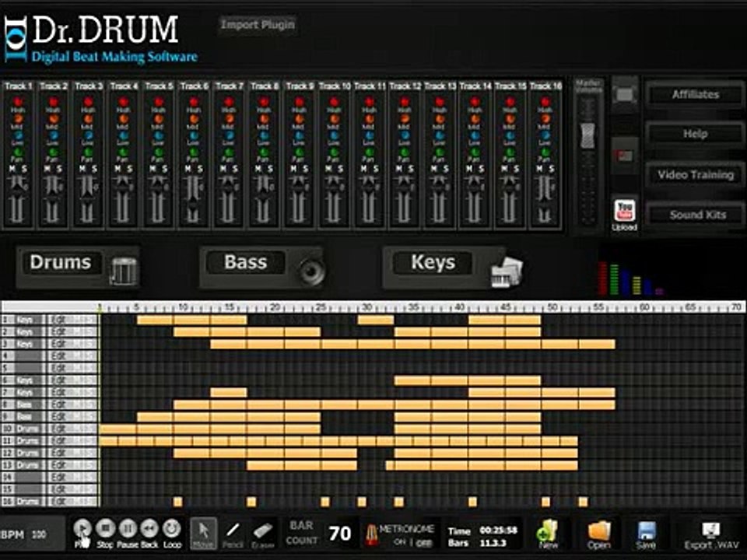Rewind with the Back button
The image size is (747, 560).
(149, 529)
